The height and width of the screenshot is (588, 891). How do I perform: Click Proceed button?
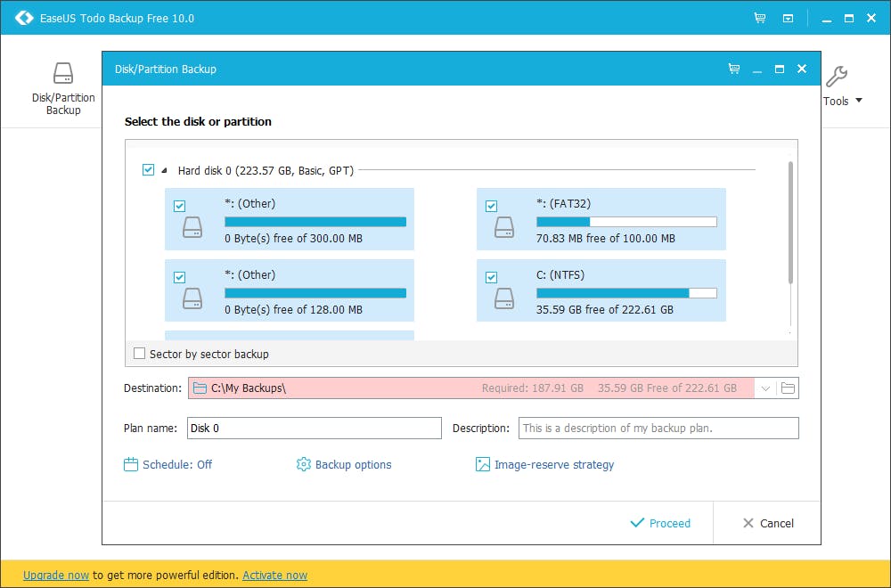(661, 523)
